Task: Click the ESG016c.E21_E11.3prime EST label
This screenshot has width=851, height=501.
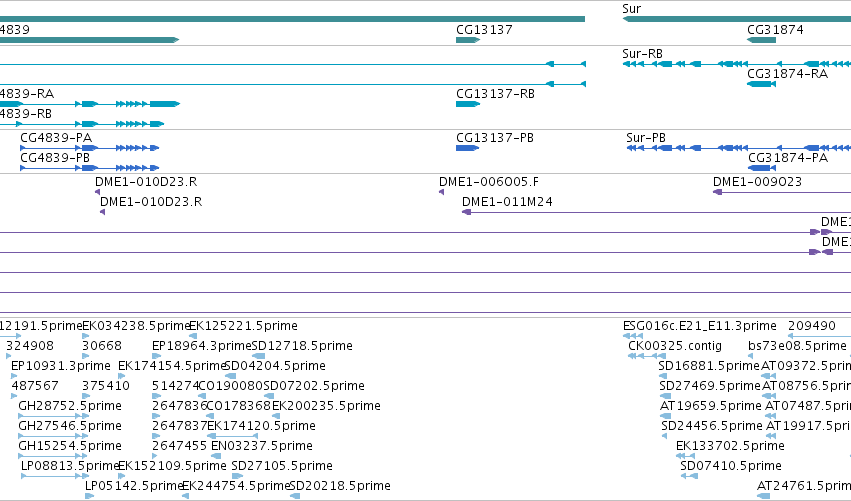Action: pyautogui.click(x=700, y=326)
